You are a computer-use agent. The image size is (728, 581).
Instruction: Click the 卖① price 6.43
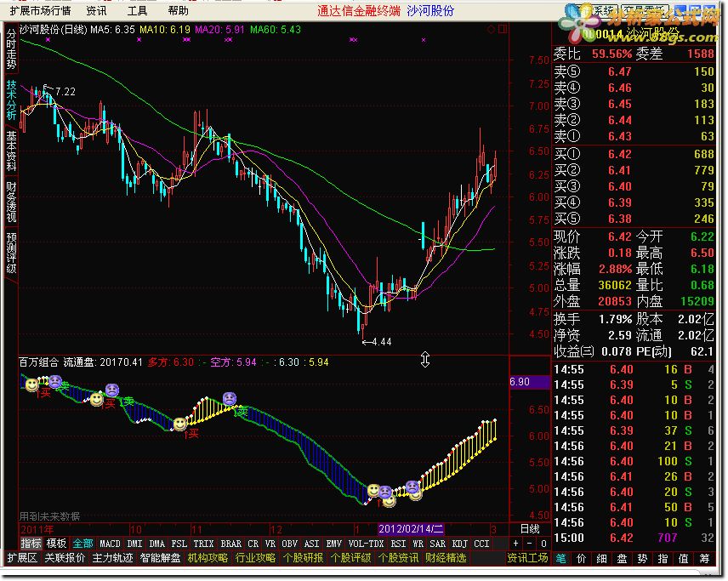pos(620,136)
